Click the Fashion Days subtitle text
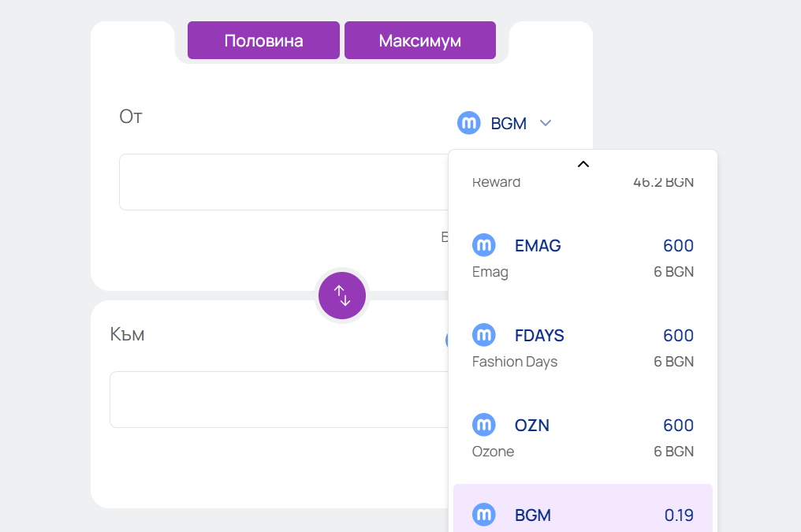Image resolution: width=801 pixels, height=532 pixels. coord(515,362)
